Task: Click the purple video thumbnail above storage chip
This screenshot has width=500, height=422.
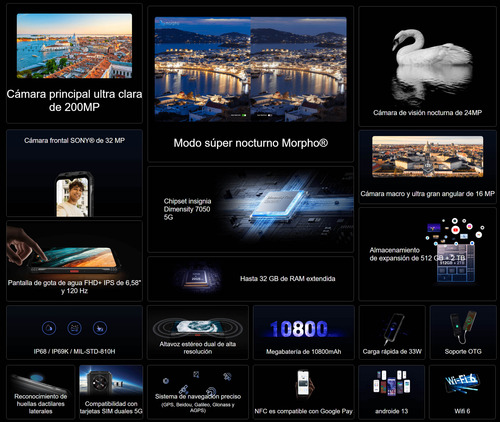Action: pyautogui.click(x=434, y=228)
